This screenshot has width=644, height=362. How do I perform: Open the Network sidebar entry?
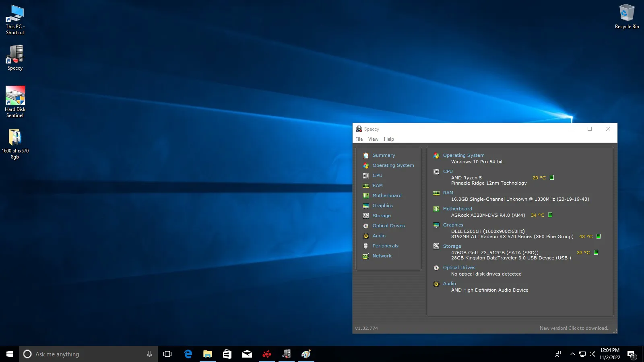click(382, 256)
